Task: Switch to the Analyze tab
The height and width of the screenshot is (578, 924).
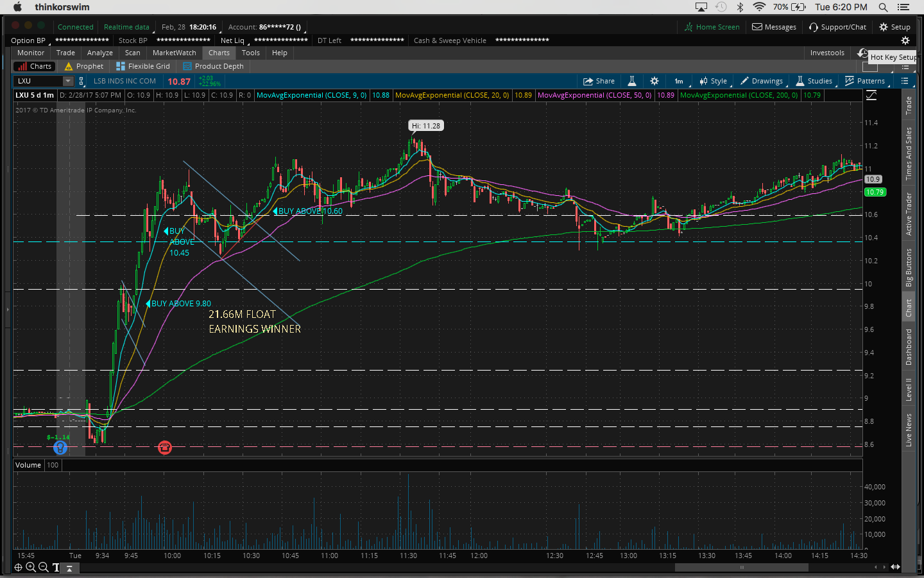Action: point(100,53)
